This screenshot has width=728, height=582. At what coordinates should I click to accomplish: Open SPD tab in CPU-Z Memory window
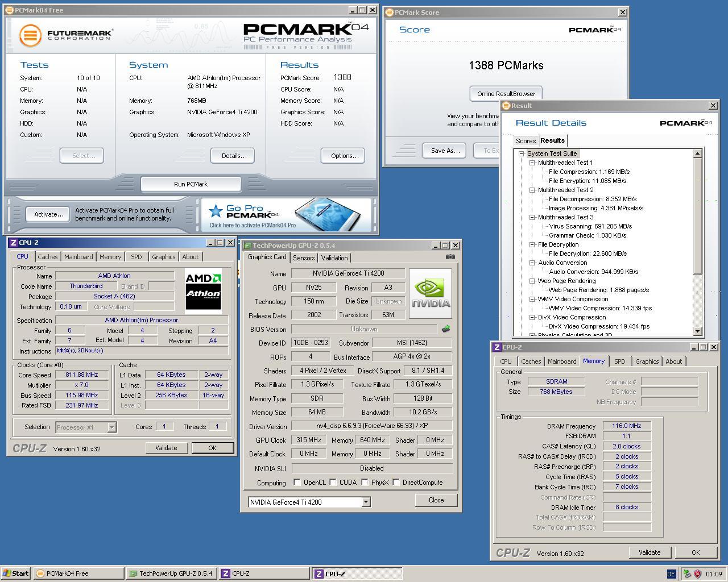(x=620, y=361)
